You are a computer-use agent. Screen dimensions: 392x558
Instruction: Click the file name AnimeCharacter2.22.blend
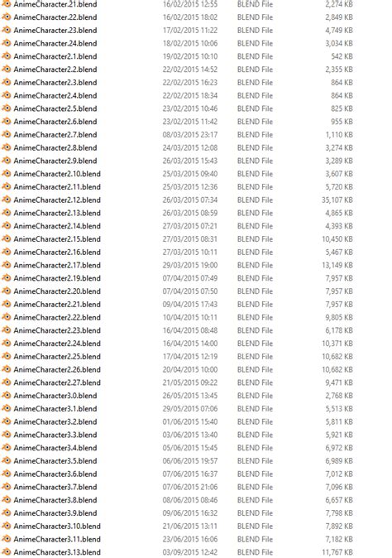(57, 317)
